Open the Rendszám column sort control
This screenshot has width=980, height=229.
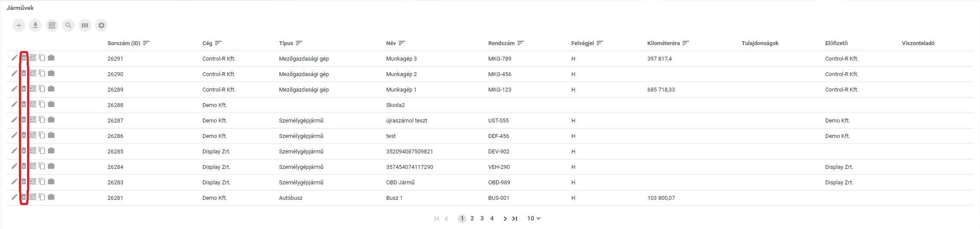pos(521,43)
